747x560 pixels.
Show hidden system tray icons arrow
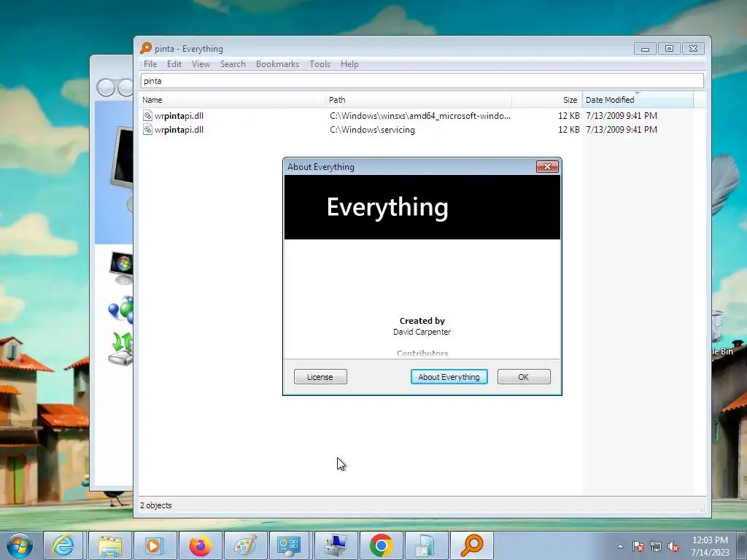tap(620, 546)
